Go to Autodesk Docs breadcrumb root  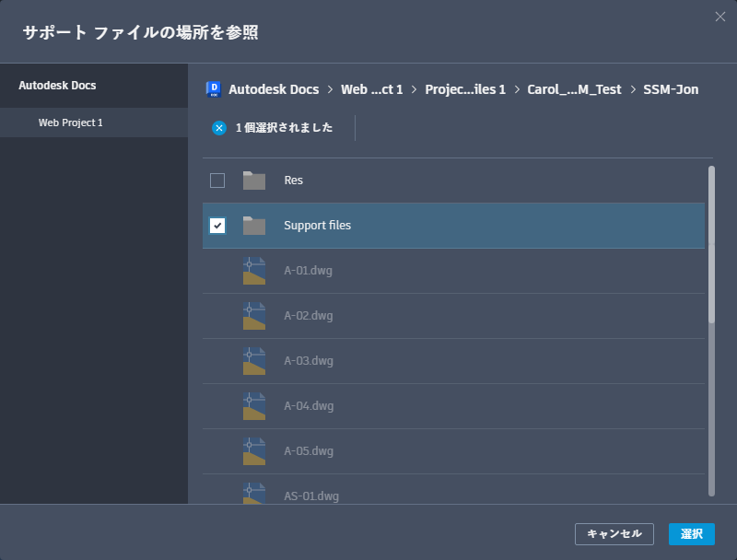[274, 89]
